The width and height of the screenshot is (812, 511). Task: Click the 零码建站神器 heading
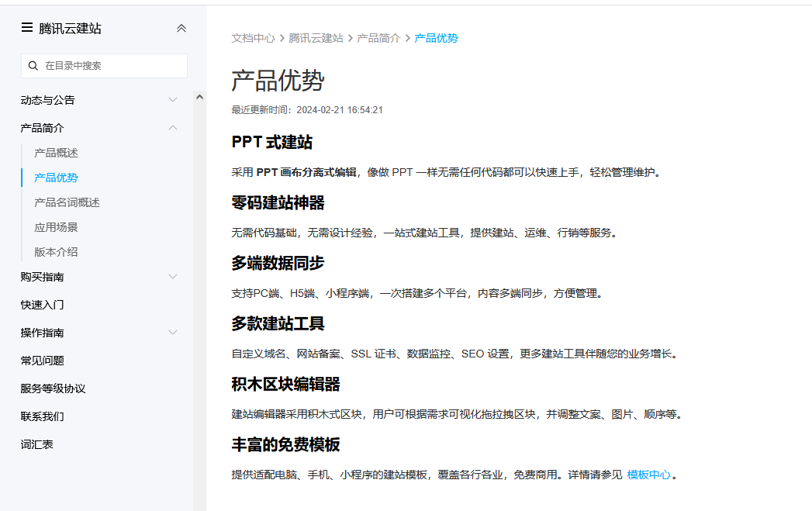pos(278,203)
